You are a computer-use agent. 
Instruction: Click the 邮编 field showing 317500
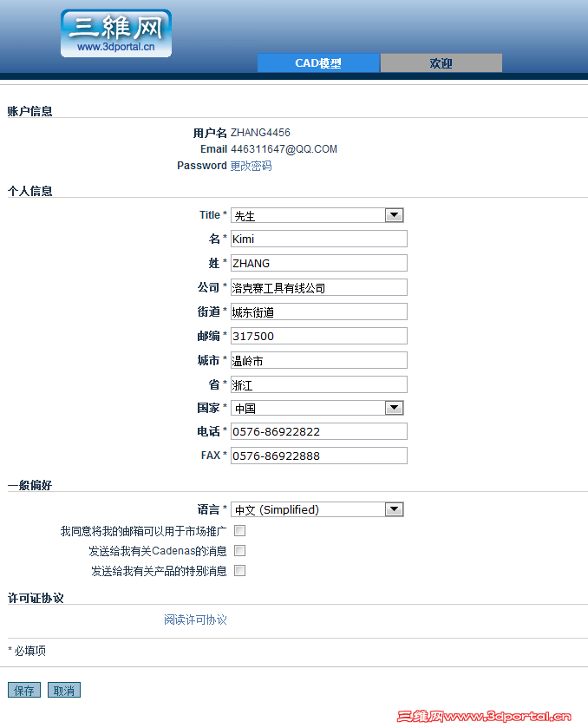[319, 336]
